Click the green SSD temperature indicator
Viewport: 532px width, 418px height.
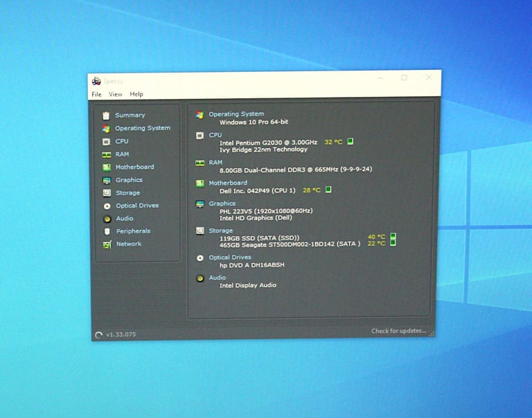pos(393,236)
